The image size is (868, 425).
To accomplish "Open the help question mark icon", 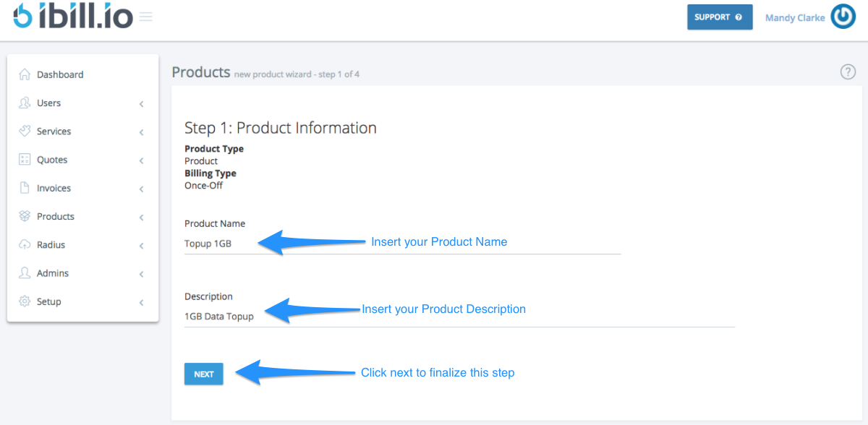I will (x=848, y=72).
